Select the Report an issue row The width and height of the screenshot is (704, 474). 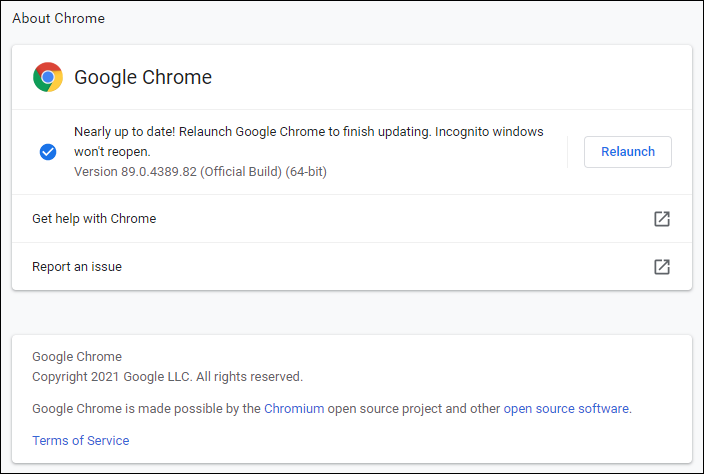tap(77, 267)
